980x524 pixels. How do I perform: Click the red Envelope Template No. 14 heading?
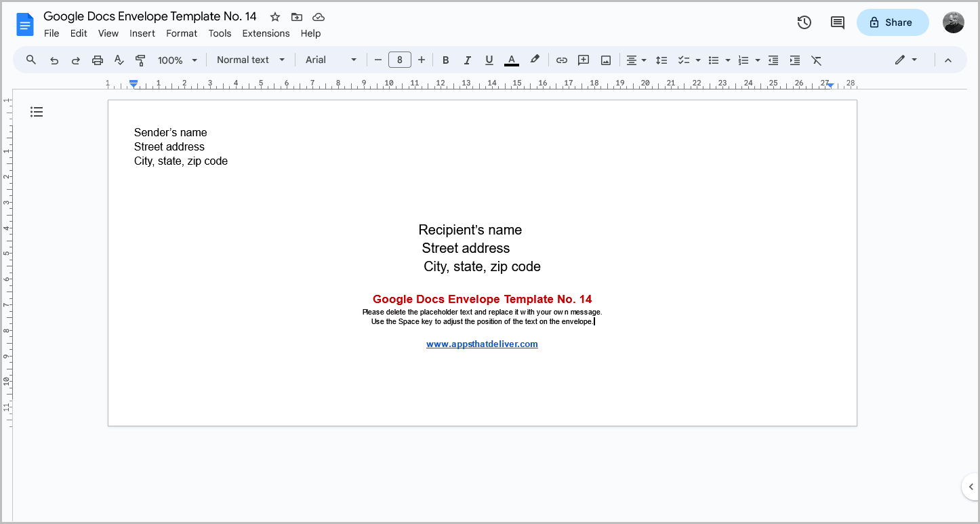[482, 299]
